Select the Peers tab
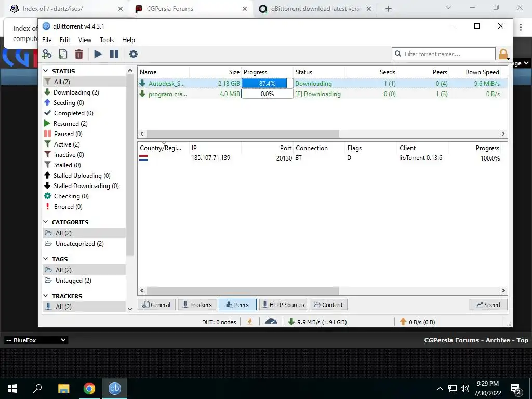This screenshot has height=399, width=532. pyautogui.click(x=237, y=304)
